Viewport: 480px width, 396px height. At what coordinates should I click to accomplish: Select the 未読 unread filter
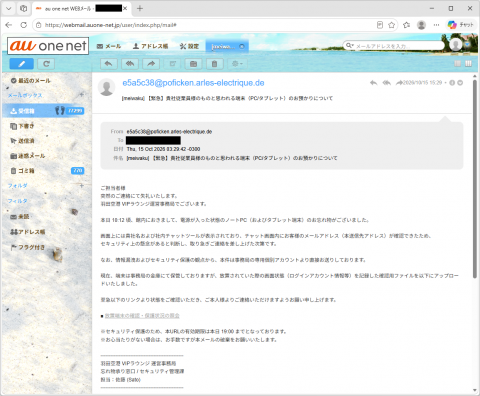[20, 217]
